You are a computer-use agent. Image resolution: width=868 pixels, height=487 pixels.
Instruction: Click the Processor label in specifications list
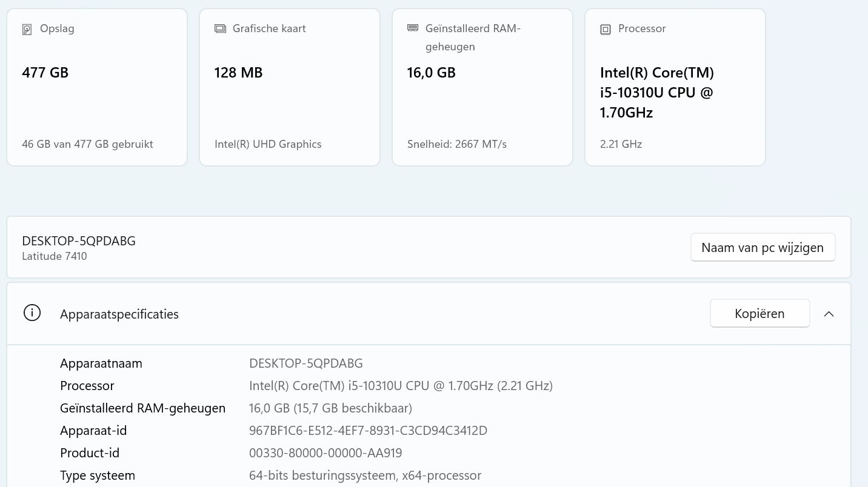click(x=87, y=386)
